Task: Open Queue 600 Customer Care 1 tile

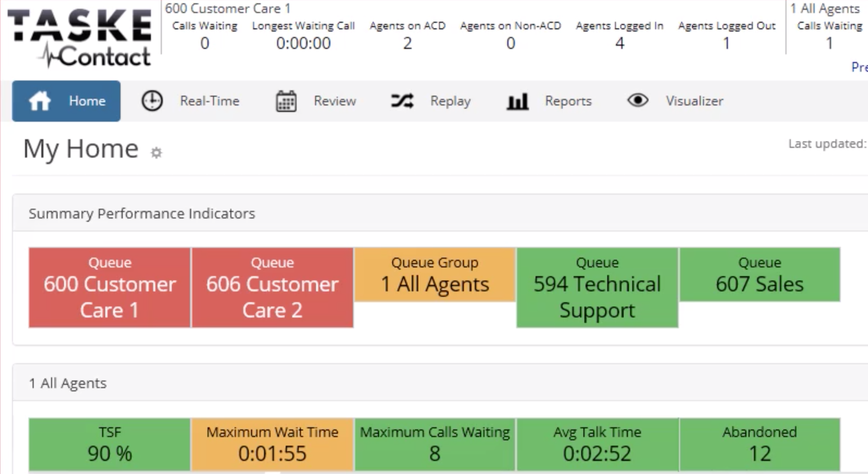Action: 110,288
